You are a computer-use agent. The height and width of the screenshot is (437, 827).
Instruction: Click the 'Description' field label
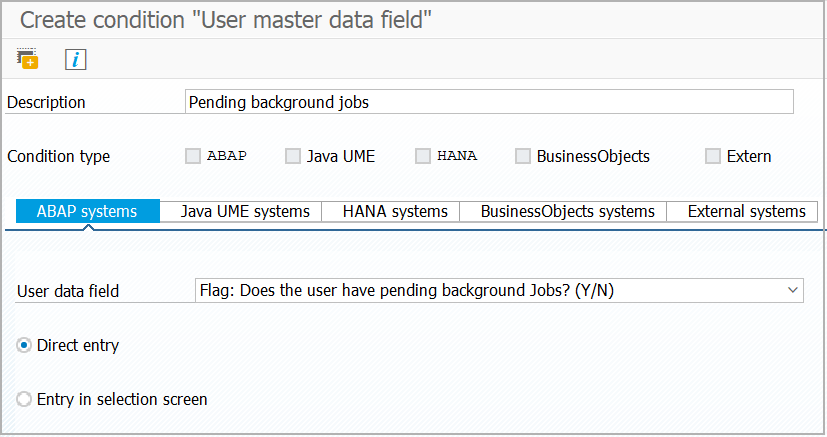(x=46, y=102)
